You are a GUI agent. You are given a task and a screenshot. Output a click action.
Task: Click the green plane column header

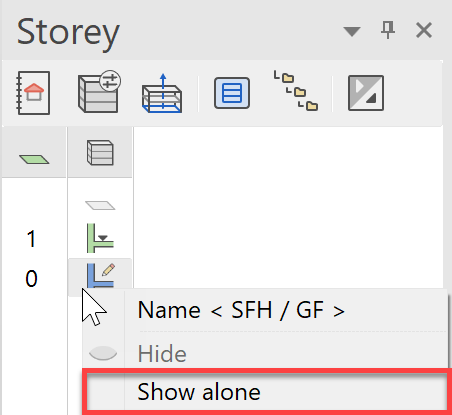point(34,159)
